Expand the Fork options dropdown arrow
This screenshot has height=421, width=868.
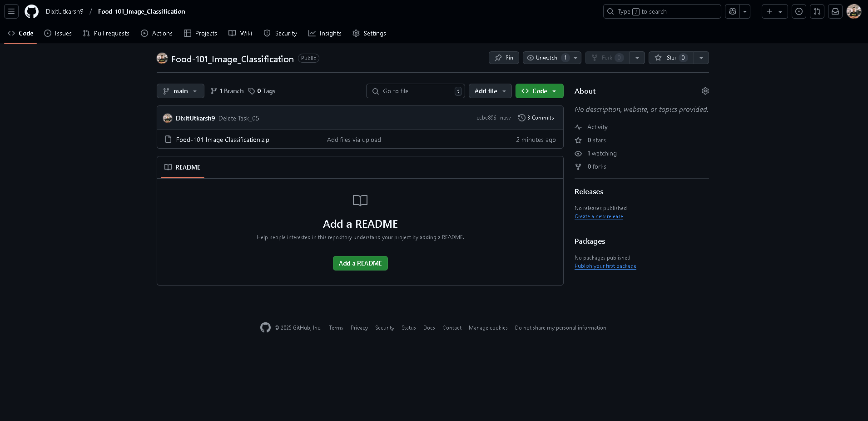[637, 58]
